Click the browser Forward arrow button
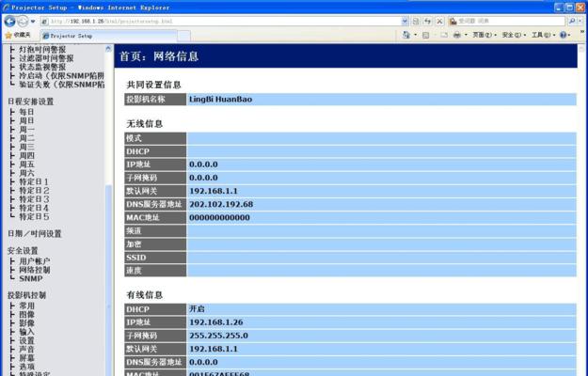The image size is (588, 376). (23, 21)
